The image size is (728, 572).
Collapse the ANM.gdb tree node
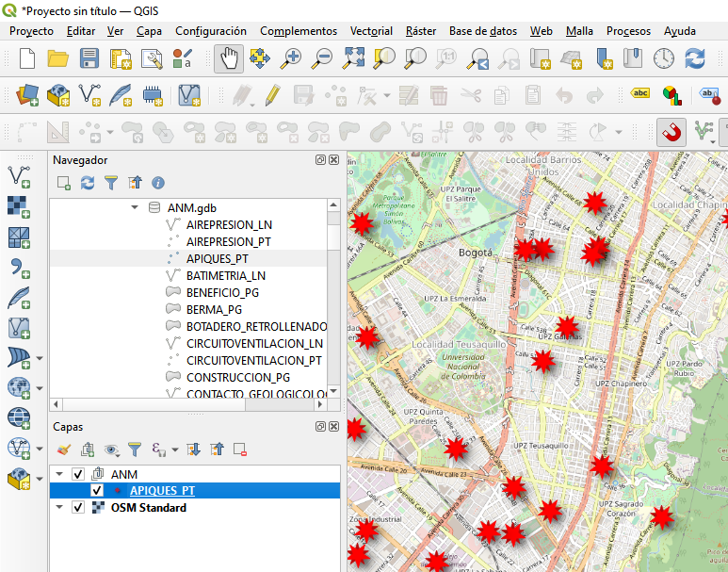click(x=135, y=207)
